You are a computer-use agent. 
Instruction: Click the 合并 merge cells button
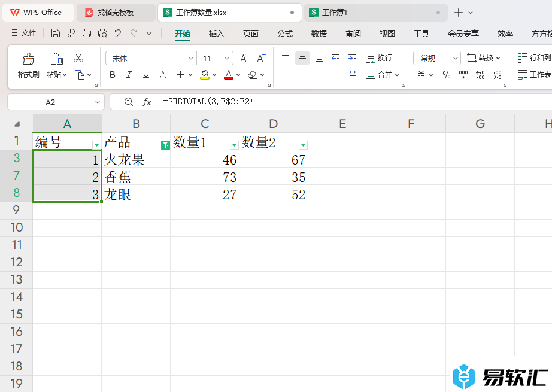pos(383,75)
